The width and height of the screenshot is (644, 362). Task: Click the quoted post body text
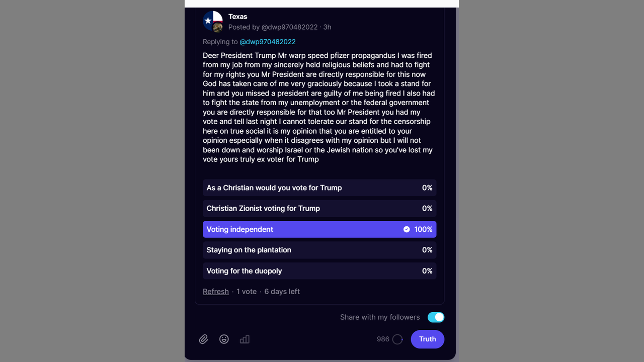coord(319,107)
